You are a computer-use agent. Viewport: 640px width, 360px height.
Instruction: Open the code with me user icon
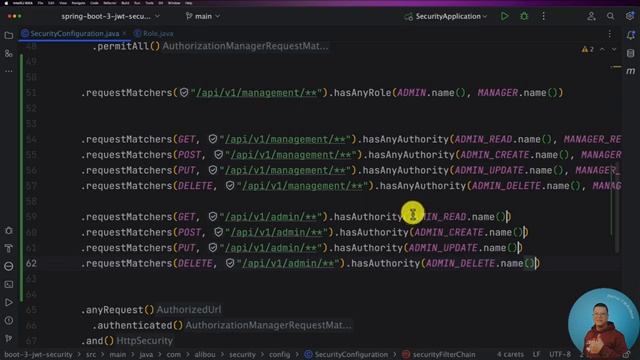591,16
